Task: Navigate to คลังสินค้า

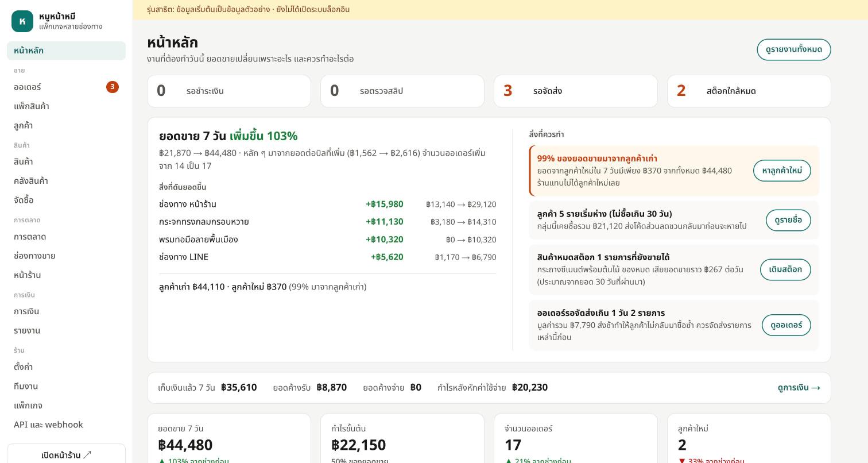Action: click(x=66, y=181)
